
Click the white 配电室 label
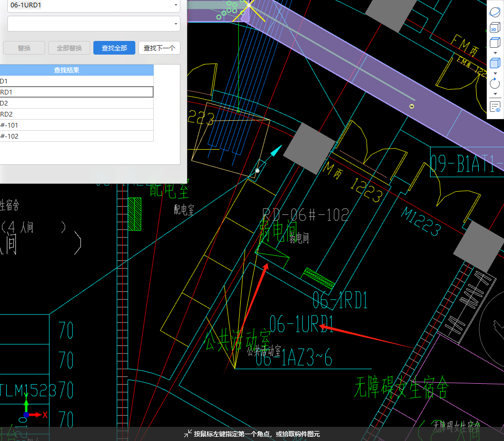click(184, 209)
